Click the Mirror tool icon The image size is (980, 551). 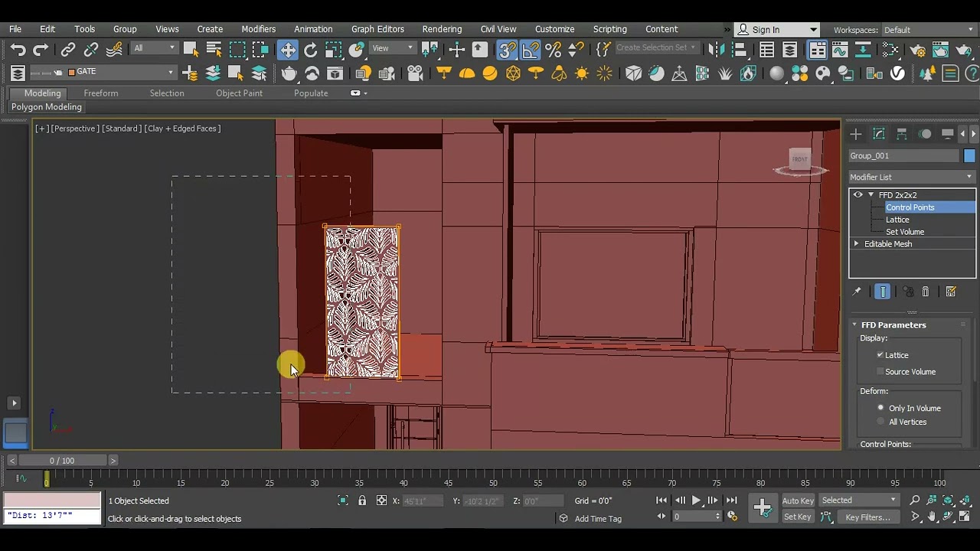[715, 50]
